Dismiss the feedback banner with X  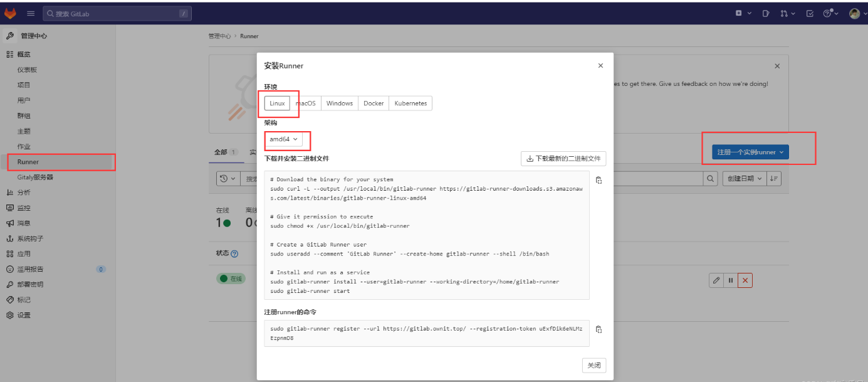click(x=777, y=66)
